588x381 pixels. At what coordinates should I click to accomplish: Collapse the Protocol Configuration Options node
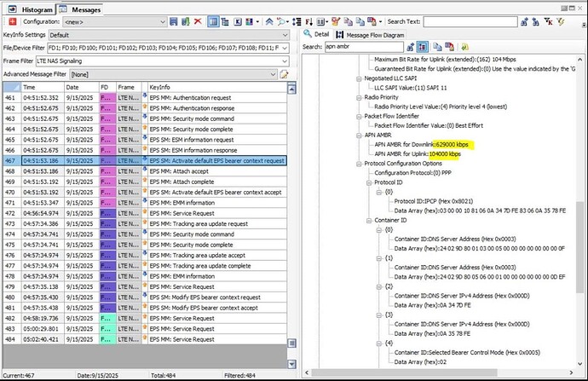point(358,163)
